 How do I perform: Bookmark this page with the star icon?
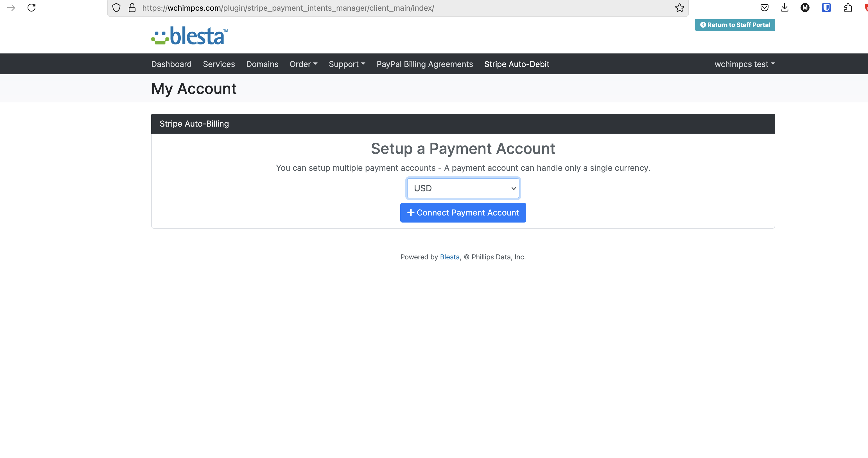click(x=679, y=8)
